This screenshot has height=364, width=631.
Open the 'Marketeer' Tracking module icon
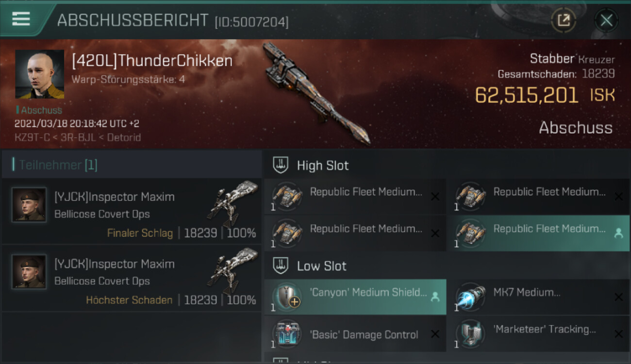point(471,334)
